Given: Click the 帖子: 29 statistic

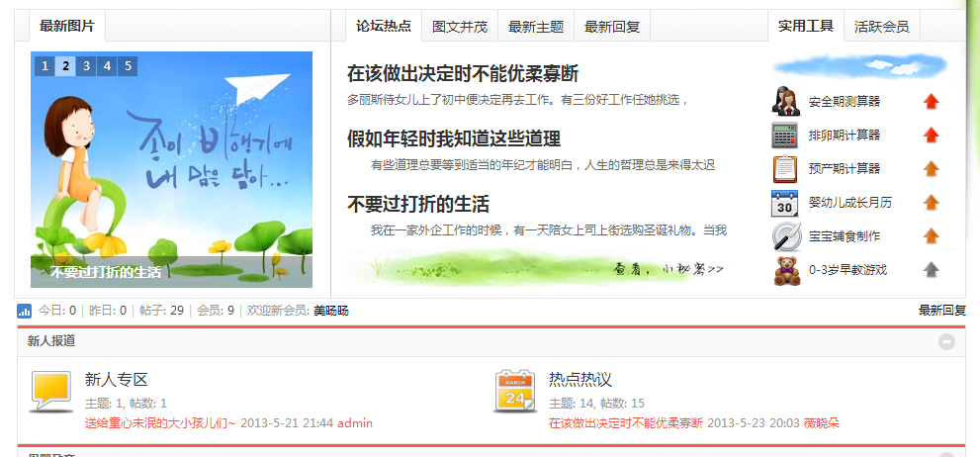Looking at the screenshot, I should (161, 311).
